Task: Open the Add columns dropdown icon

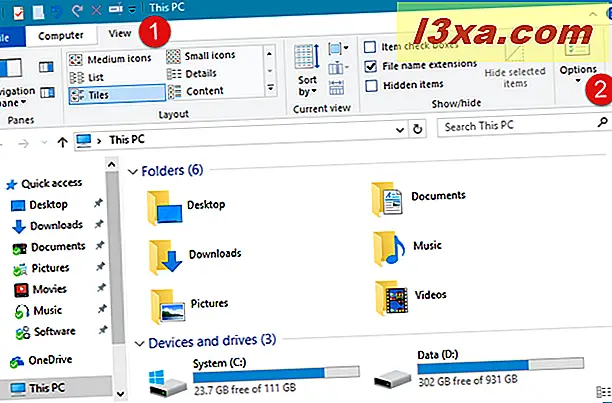Action: [x=338, y=69]
